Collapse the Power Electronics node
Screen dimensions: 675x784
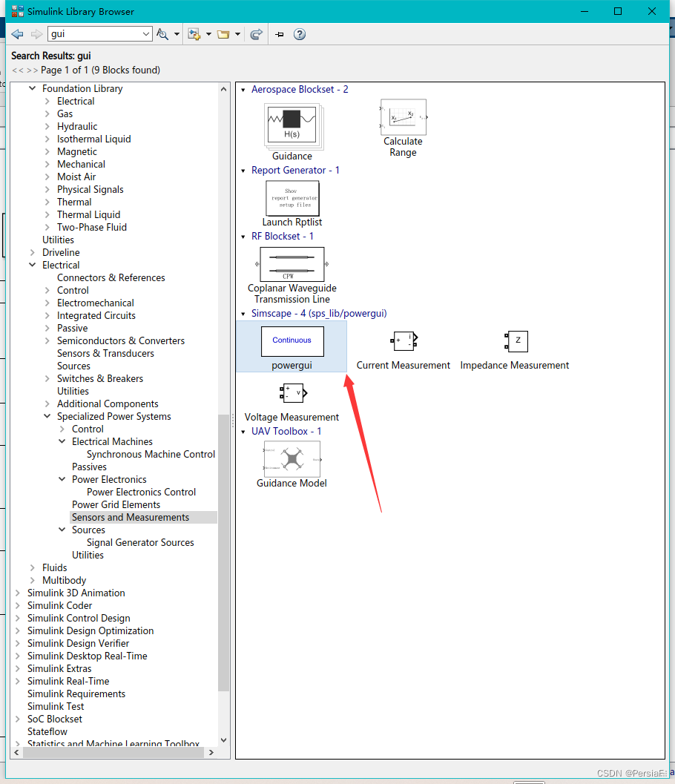(62, 479)
